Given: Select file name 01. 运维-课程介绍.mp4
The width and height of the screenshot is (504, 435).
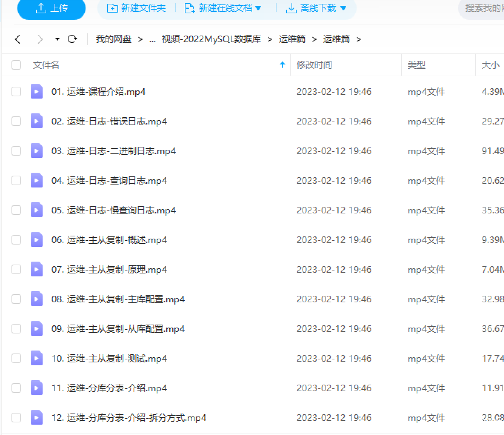Looking at the screenshot, I should (x=99, y=92).
